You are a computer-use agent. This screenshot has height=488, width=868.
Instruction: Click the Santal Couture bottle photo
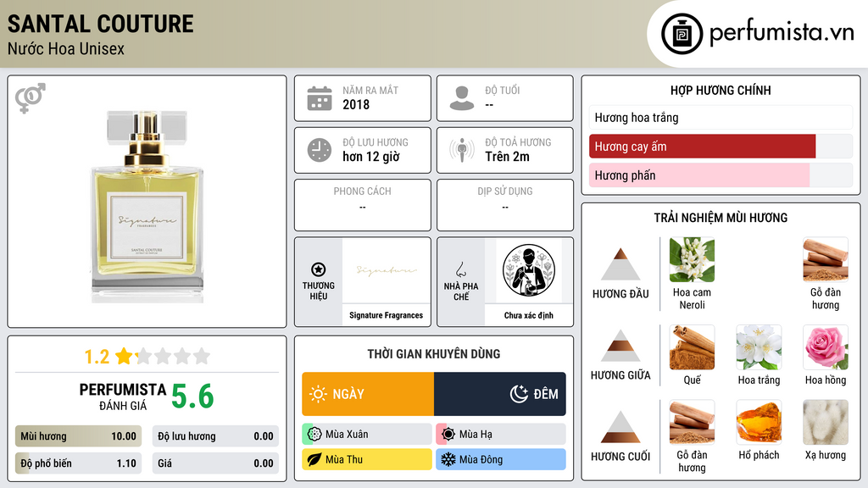pos(147,207)
